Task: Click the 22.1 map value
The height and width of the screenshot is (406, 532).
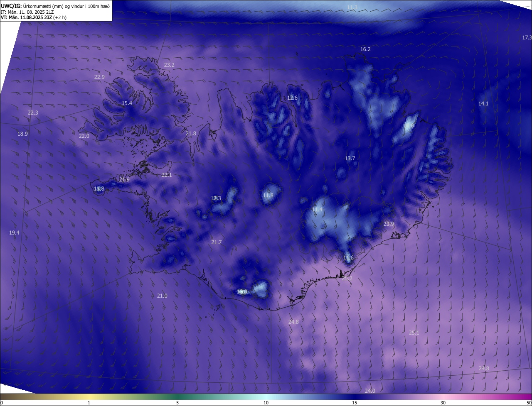Action: [166, 175]
